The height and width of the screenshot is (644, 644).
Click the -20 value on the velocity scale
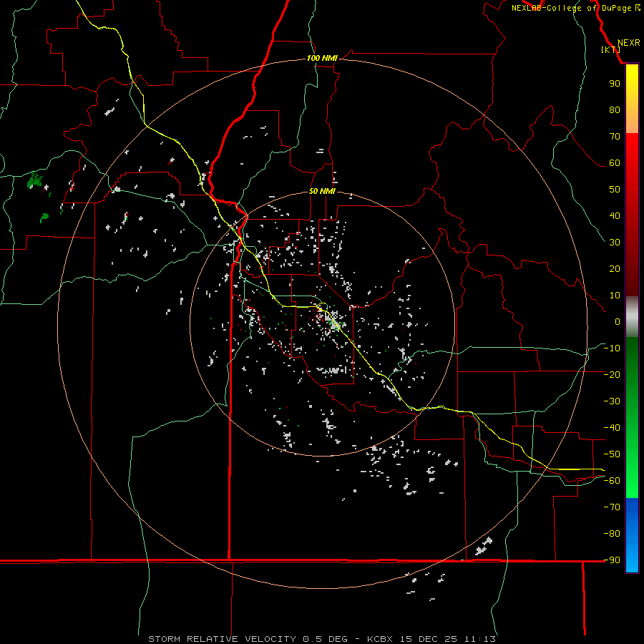click(x=612, y=374)
